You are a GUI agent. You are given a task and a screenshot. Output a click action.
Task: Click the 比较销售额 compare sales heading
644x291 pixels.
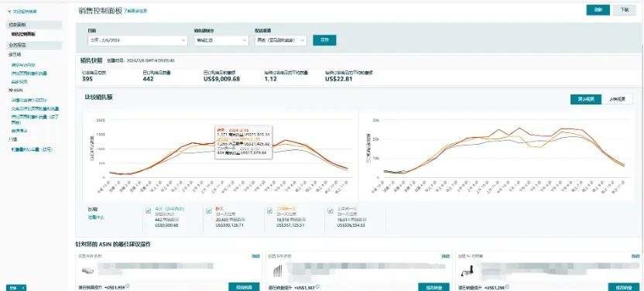coord(98,98)
